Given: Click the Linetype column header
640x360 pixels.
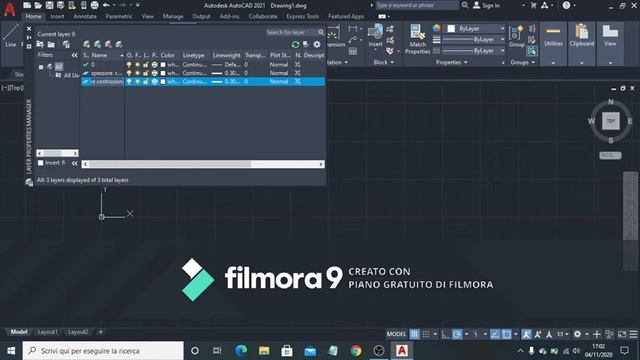Looking at the screenshot, I should [x=194, y=55].
